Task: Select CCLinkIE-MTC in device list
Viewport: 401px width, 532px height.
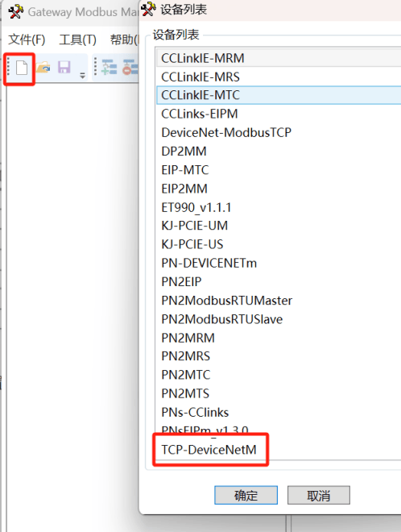Action: (279, 95)
